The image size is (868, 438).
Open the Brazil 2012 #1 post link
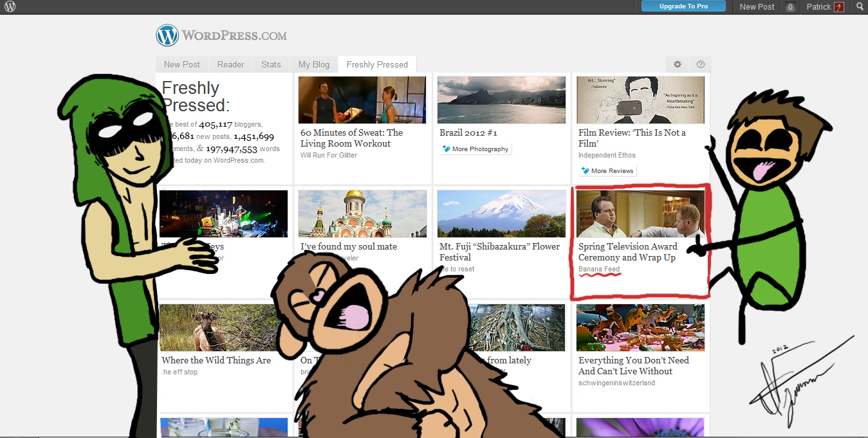[x=468, y=132]
